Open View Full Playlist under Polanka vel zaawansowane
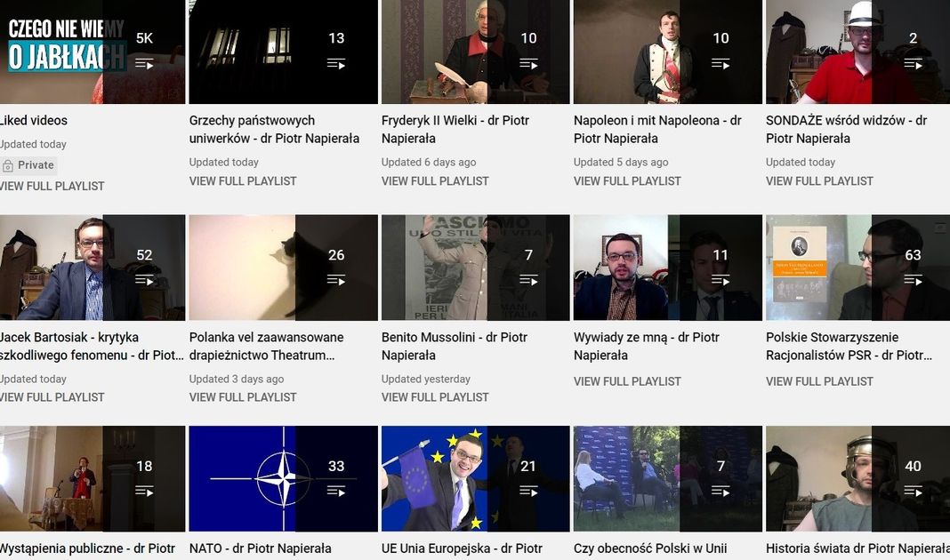950x560 pixels. [x=243, y=397]
